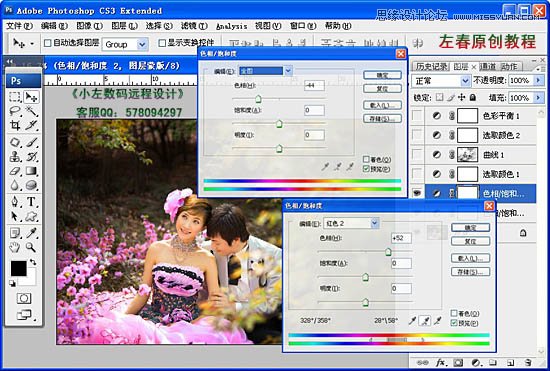Switch to the 历史记录 tab
The height and width of the screenshot is (371, 550).
431,66
